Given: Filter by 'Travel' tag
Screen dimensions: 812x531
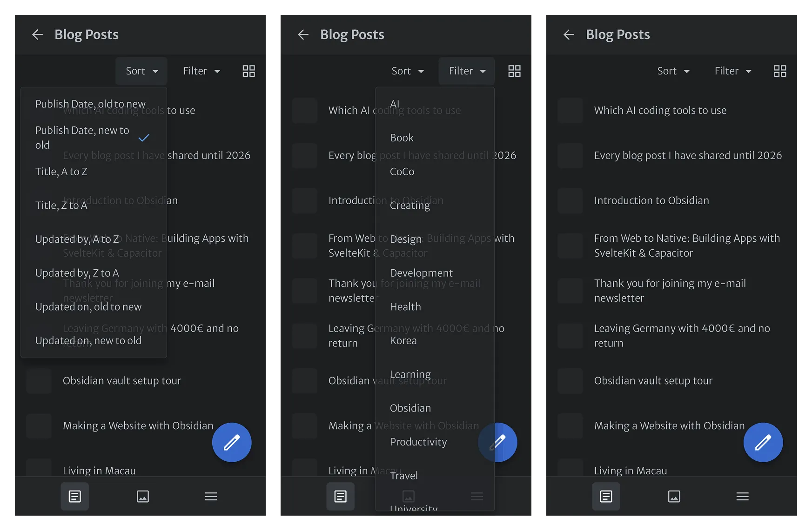Looking at the screenshot, I should click(435, 476).
